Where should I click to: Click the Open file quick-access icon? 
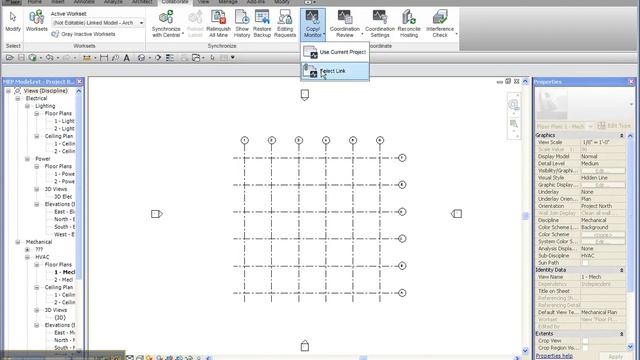coord(10,58)
